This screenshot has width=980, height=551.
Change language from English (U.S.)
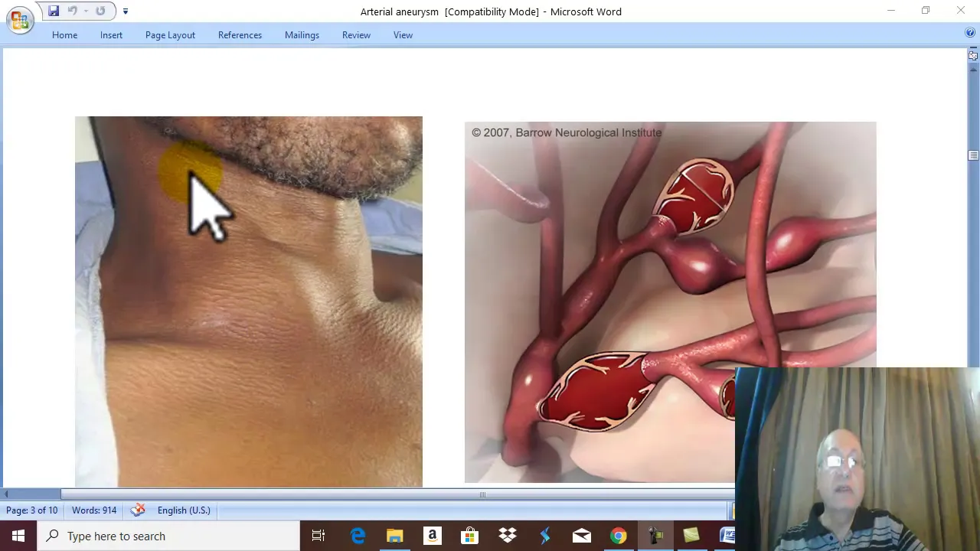click(x=184, y=510)
